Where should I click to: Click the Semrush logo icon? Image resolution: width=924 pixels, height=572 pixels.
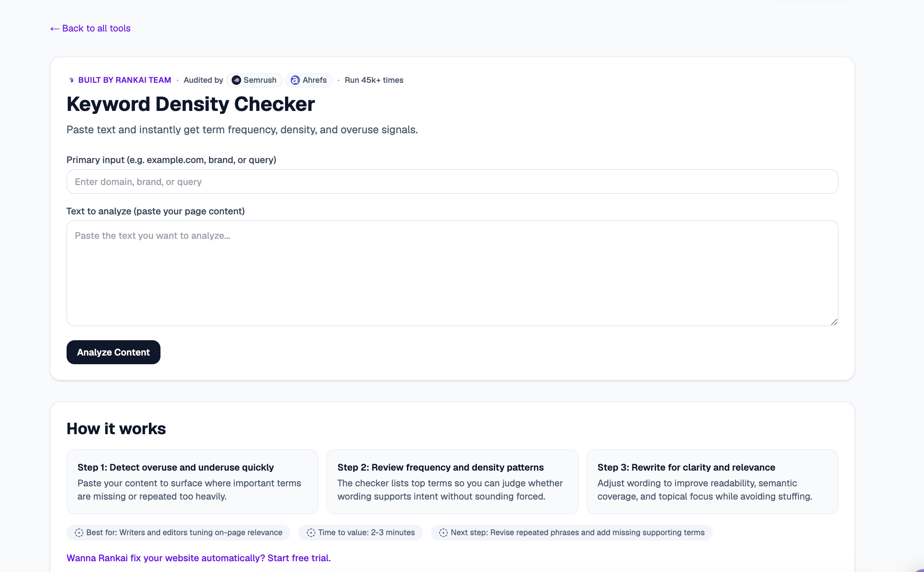[236, 80]
